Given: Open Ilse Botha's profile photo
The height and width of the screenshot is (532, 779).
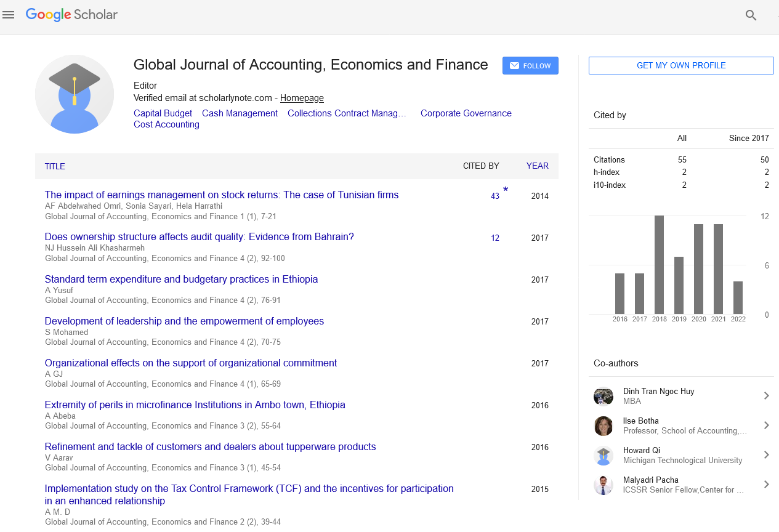Looking at the screenshot, I should point(603,425).
